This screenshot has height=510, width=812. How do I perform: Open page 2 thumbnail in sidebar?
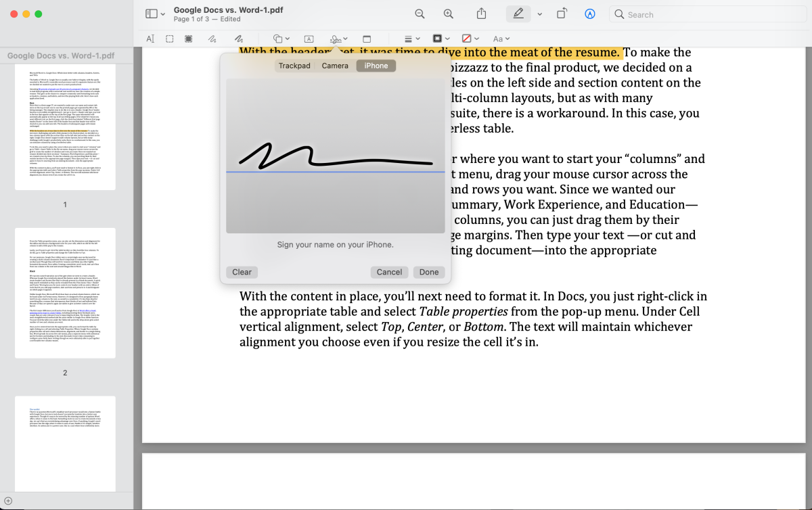[x=65, y=294]
